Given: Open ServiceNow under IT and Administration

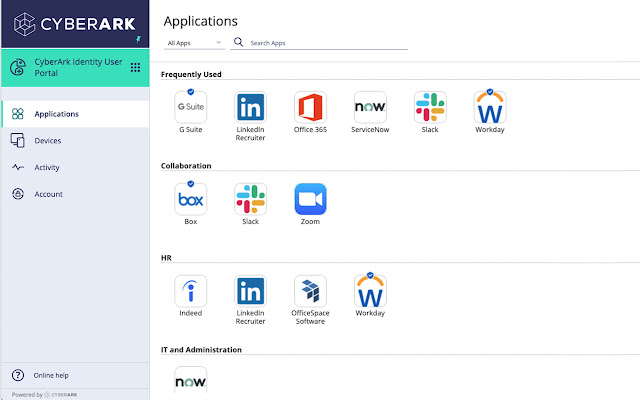Looking at the screenshot, I should pos(191,382).
